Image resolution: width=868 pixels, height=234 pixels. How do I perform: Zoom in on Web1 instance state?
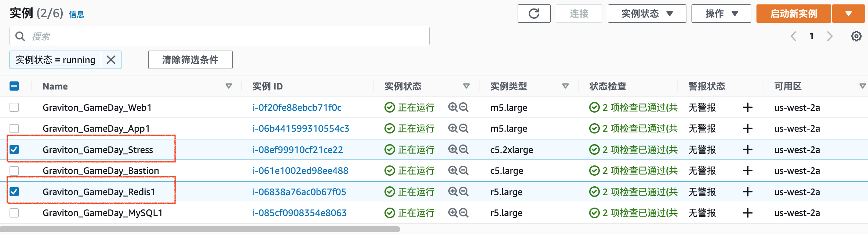[x=453, y=107]
